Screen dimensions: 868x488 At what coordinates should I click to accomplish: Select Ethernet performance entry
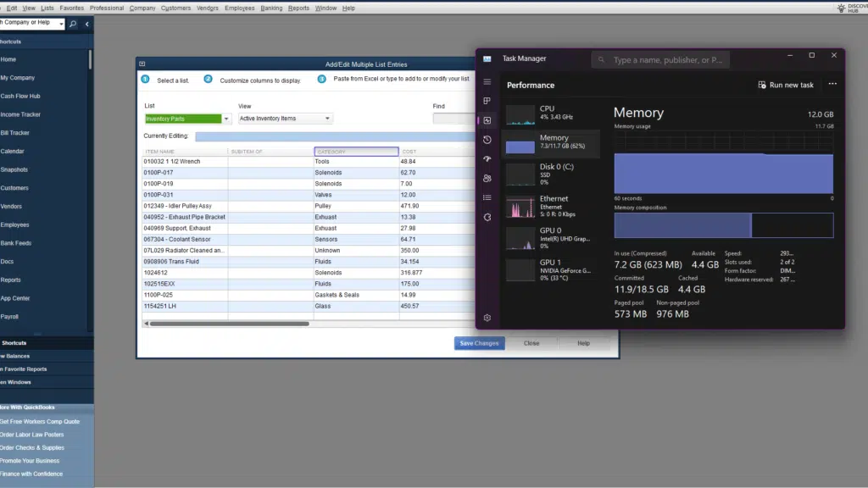pos(551,206)
